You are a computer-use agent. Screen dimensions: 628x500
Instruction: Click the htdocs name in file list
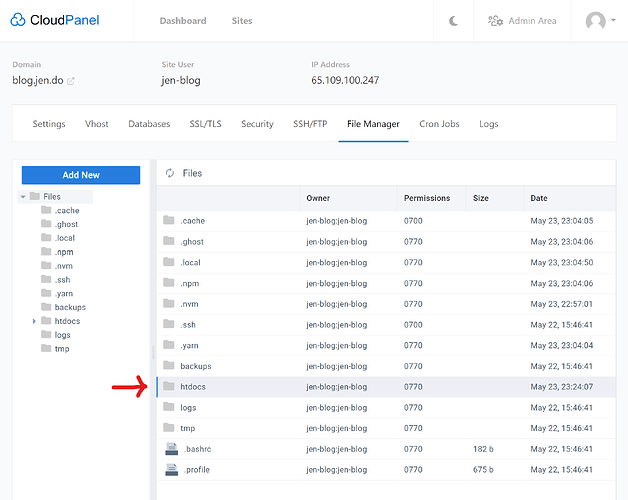click(x=193, y=387)
